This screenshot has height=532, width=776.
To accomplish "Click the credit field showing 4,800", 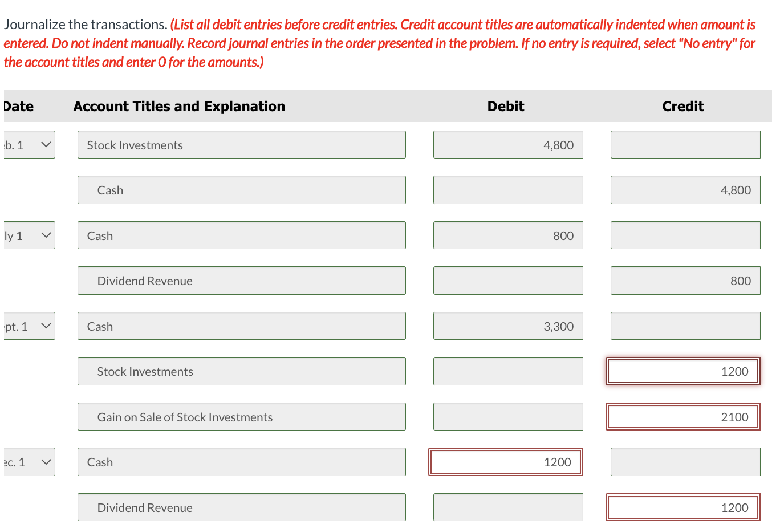I will coord(685,190).
